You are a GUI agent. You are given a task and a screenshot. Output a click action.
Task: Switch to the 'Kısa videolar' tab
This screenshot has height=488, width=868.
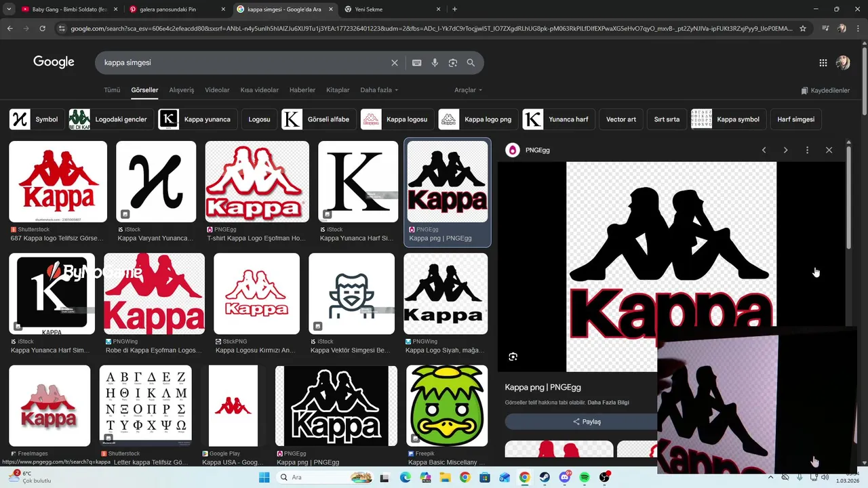pos(260,90)
